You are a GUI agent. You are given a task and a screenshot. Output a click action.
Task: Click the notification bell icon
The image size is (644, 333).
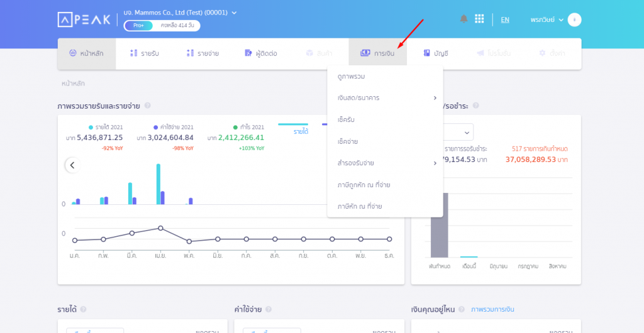pyautogui.click(x=464, y=19)
